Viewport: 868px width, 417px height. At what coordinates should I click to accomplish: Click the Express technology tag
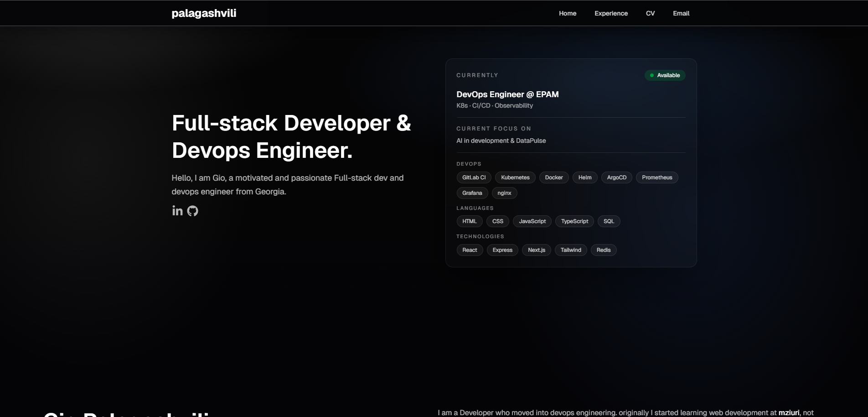502,250
